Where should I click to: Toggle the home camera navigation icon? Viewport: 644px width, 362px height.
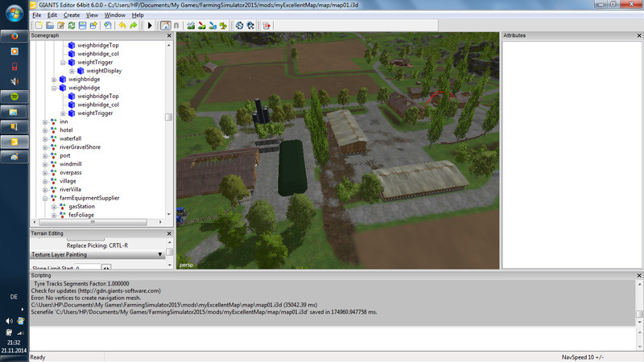(x=166, y=26)
